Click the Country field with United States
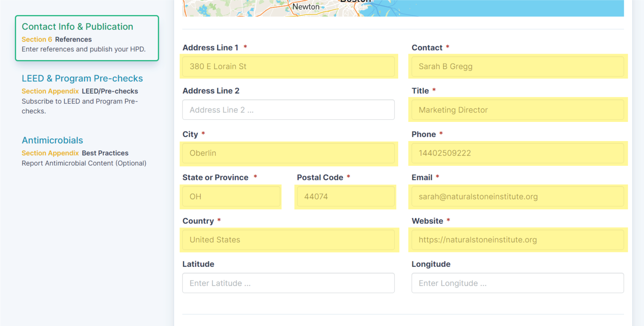 [288, 240]
